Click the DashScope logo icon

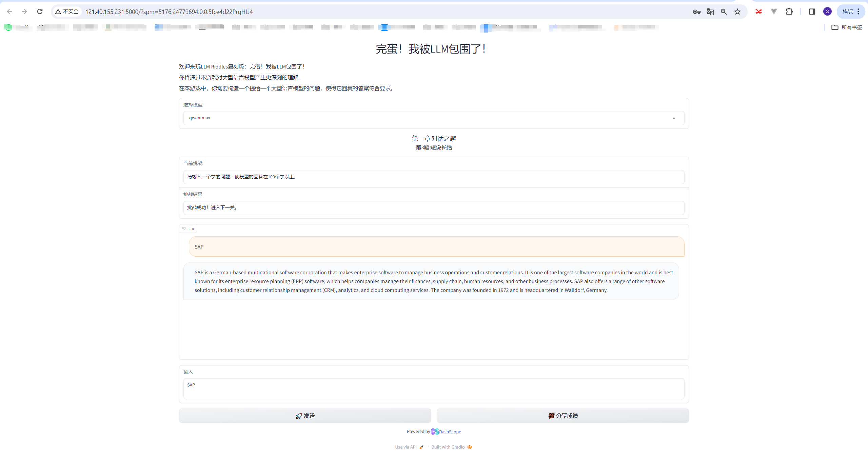435,432
